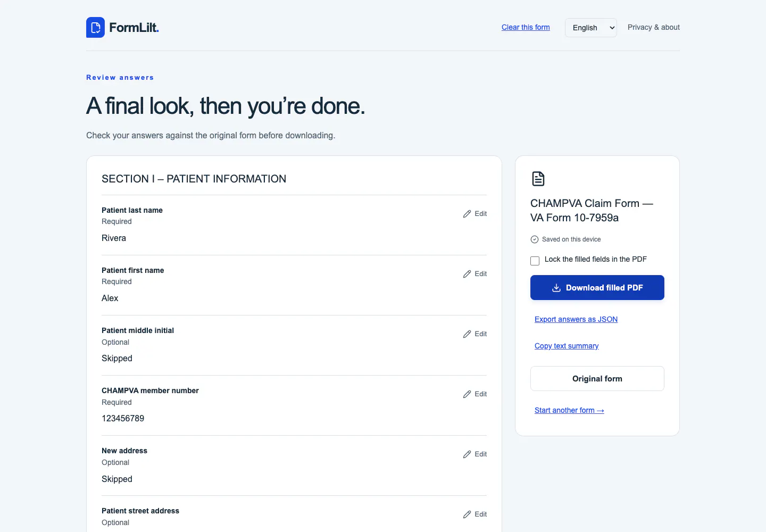This screenshot has width=766, height=532.
Task: Select the value Alex
Action: pyautogui.click(x=110, y=298)
